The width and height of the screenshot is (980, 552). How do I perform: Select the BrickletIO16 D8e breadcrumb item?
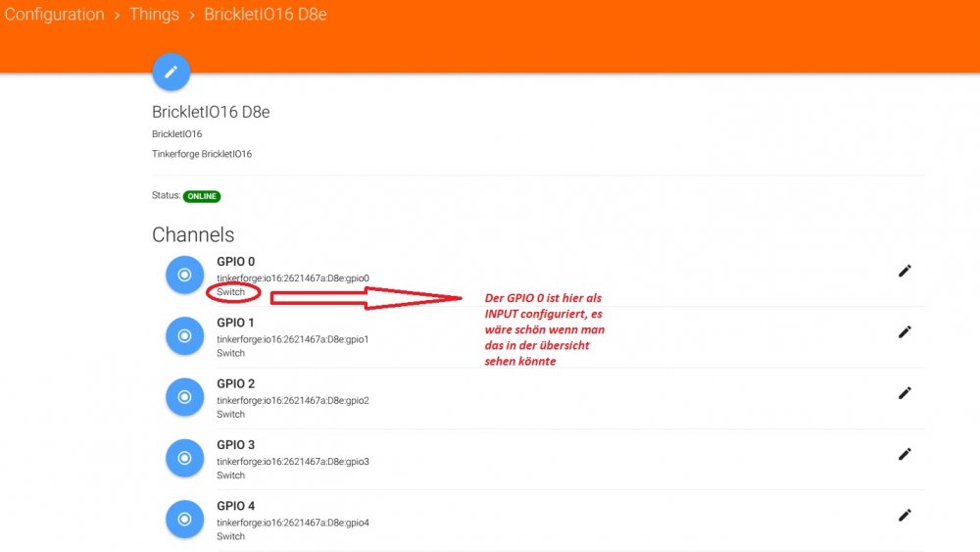266,15
